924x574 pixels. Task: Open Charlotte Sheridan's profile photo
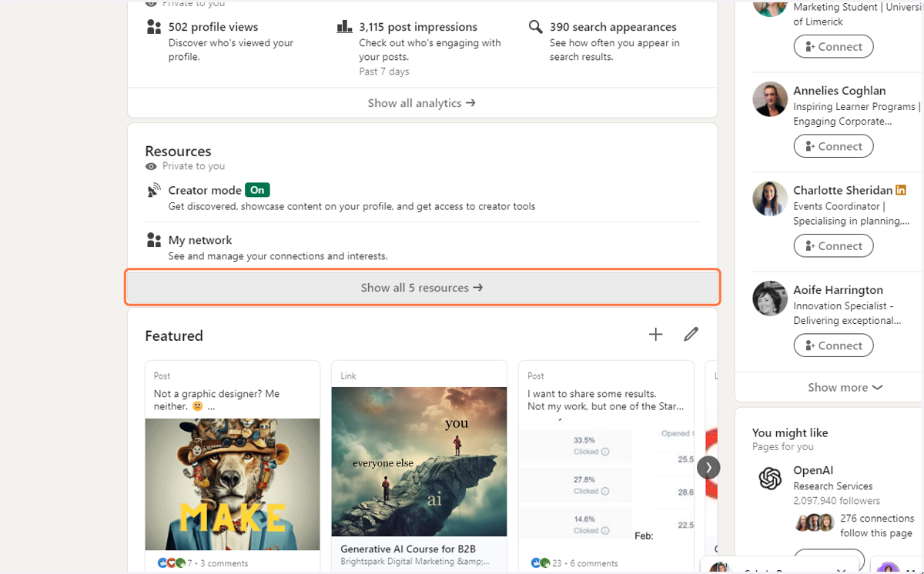(770, 199)
